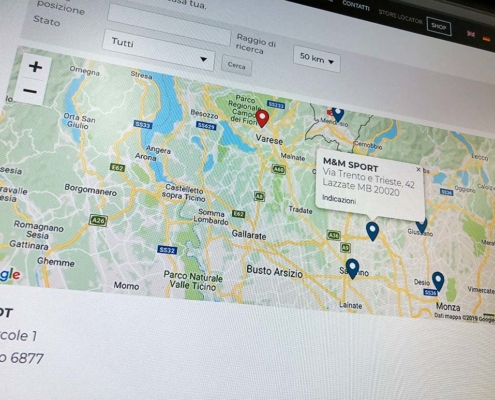Click the Stresa label on map
This screenshot has width=495, height=400.
pos(141,75)
